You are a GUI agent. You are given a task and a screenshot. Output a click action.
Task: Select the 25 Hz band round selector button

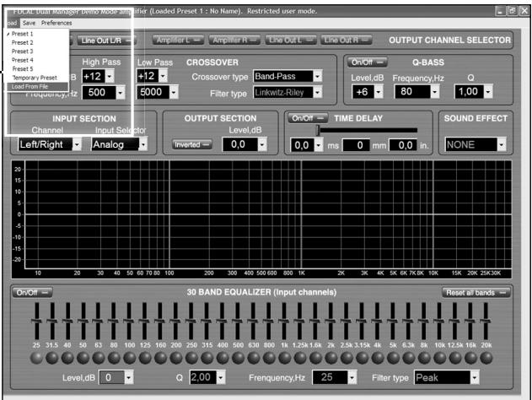[36, 358]
